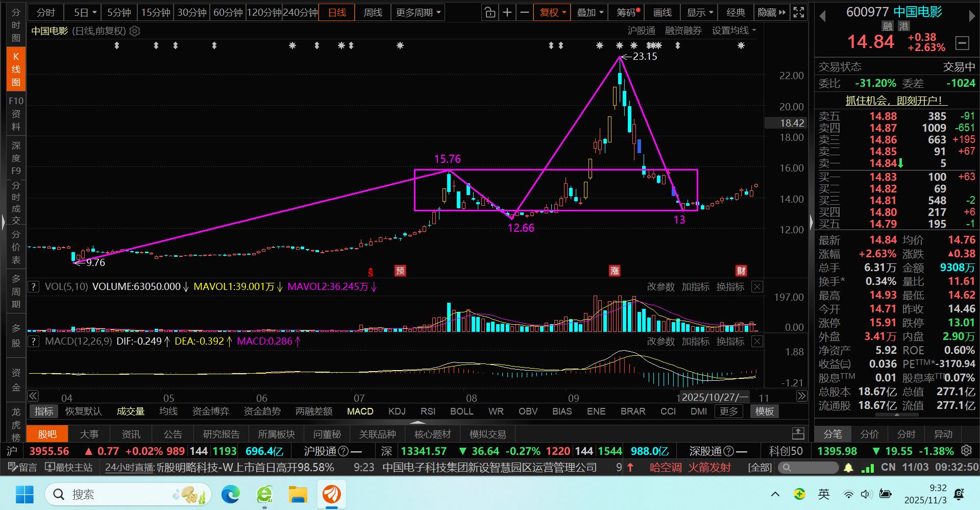Open the 显示 display dropdown

(700, 13)
